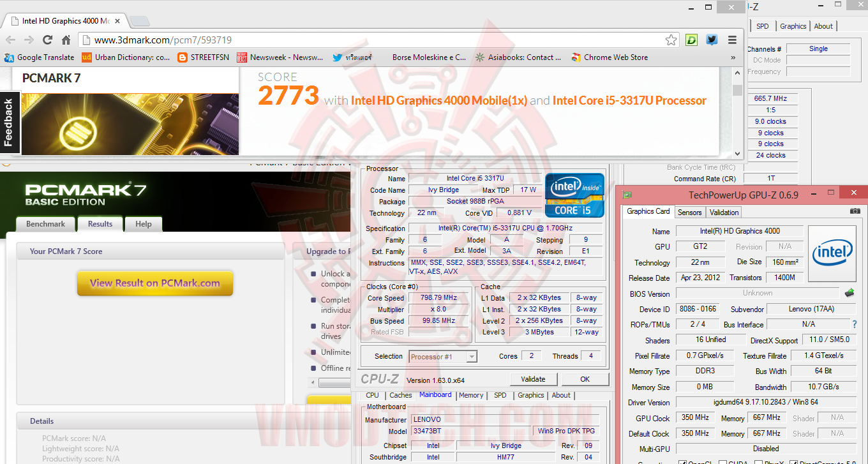
Task: Click the green D extension icon
Action: [x=692, y=40]
